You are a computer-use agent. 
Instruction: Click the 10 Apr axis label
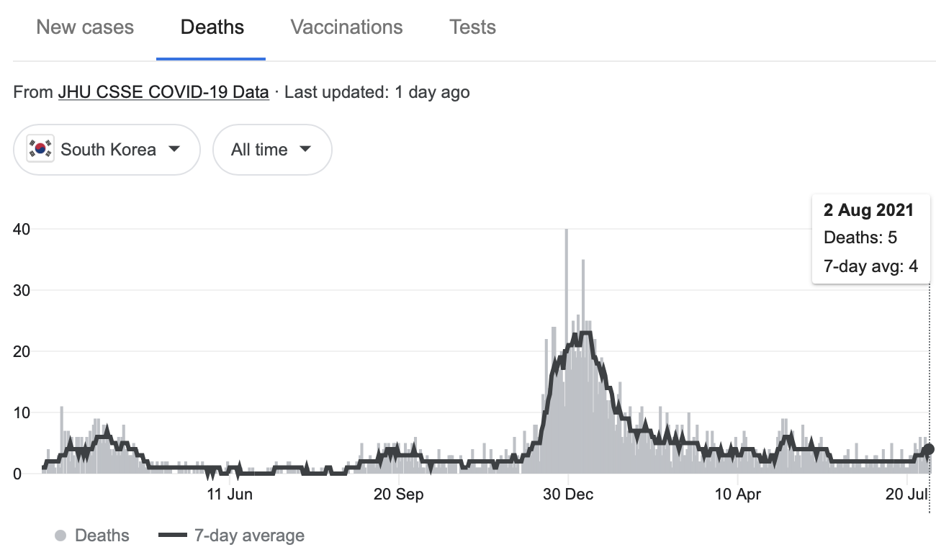point(737,494)
